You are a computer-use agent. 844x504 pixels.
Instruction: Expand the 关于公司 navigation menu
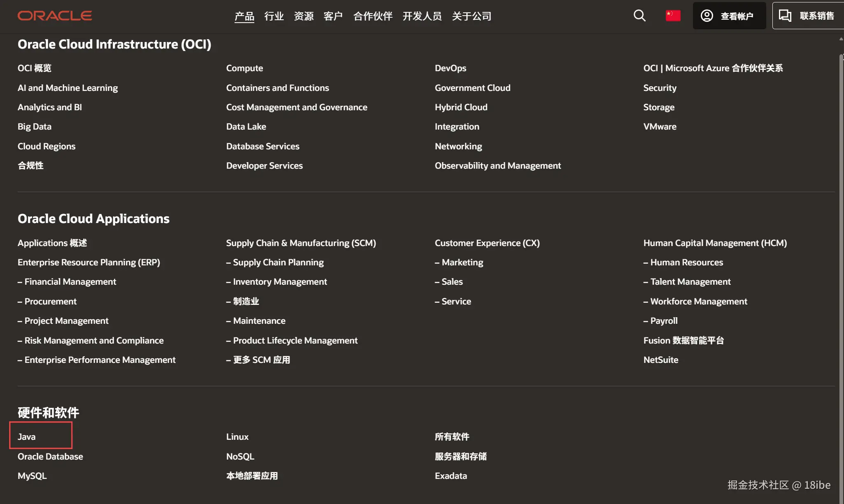tap(472, 16)
